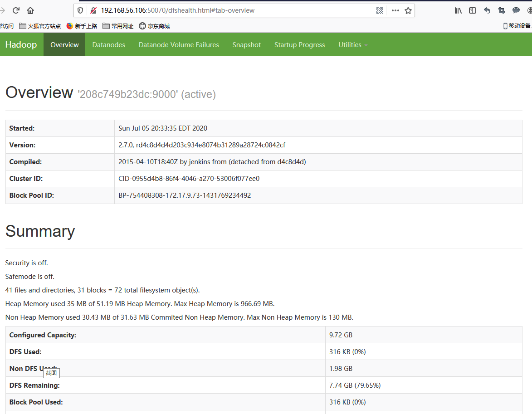Click the Block Pool Used value '316 KB (0%)'
The height and width of the screenshot is (414, 532).
[x=347, y=402]
